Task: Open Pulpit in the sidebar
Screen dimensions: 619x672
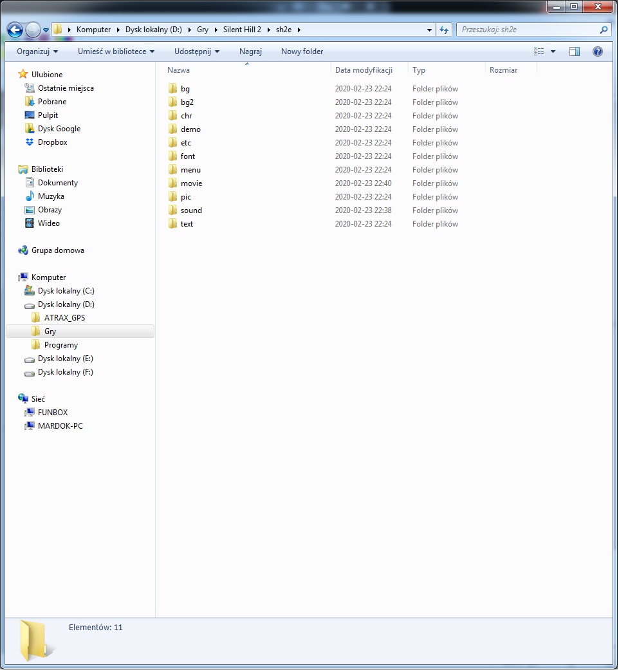Action: 48,115
